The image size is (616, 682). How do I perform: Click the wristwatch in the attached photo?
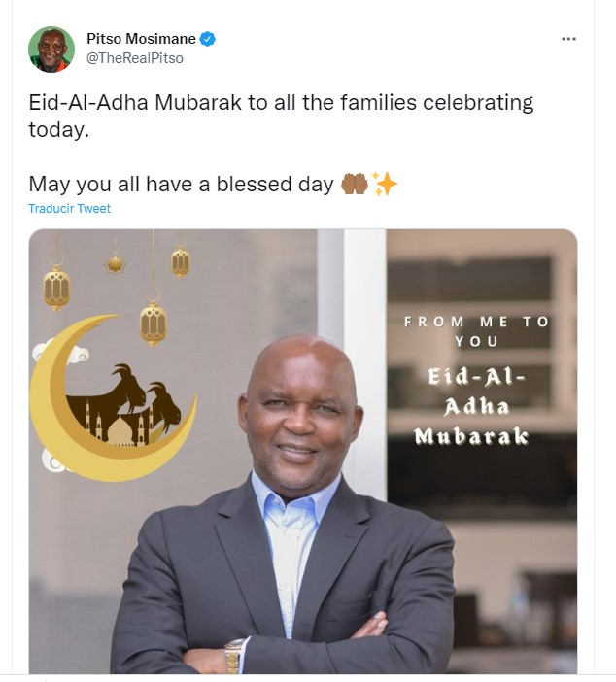(x=234, y=656)
